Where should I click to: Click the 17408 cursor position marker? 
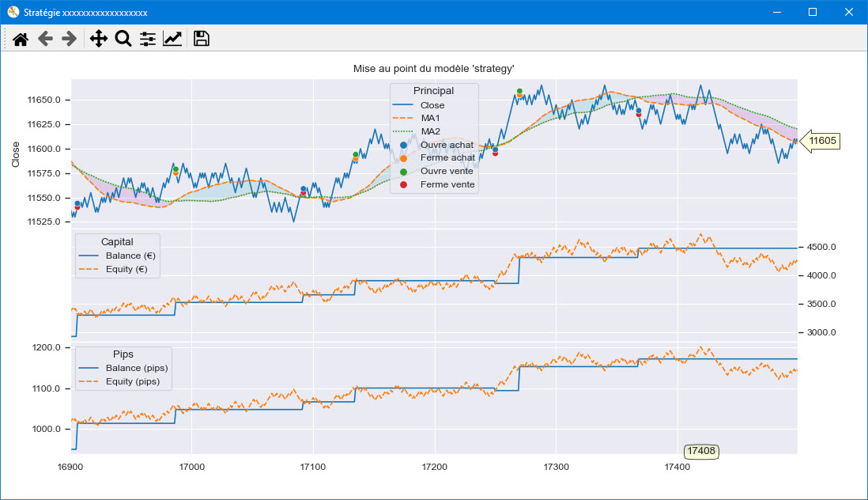[701, 451]
